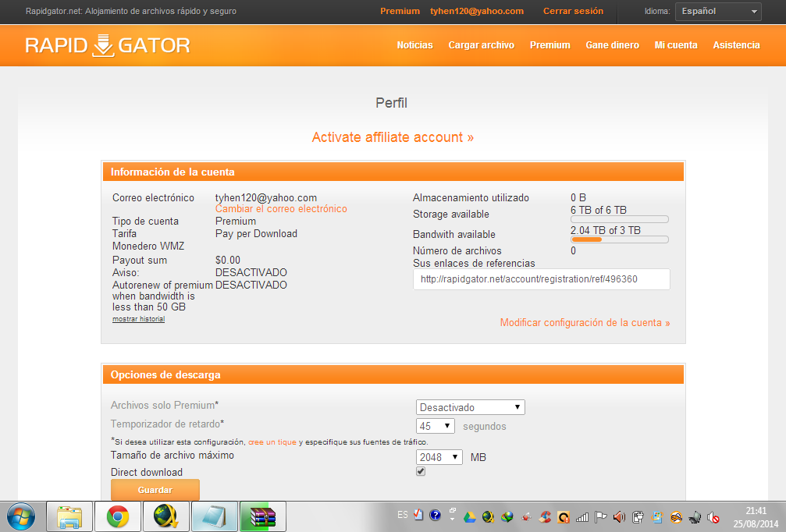This screenshot has height=532, width=786.
Task: Open the notepad application in the taskbar
Action: click(214, 516)
